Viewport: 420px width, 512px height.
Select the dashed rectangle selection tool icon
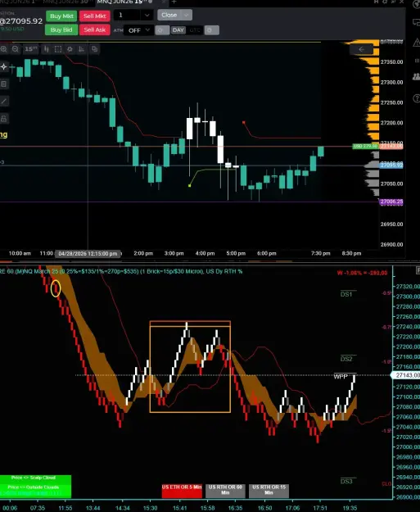pos(58,49)
